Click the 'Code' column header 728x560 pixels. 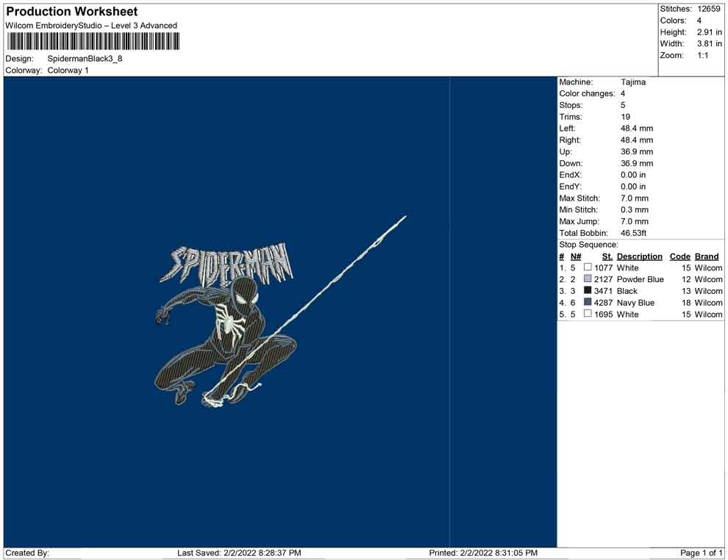pos(680,256)
